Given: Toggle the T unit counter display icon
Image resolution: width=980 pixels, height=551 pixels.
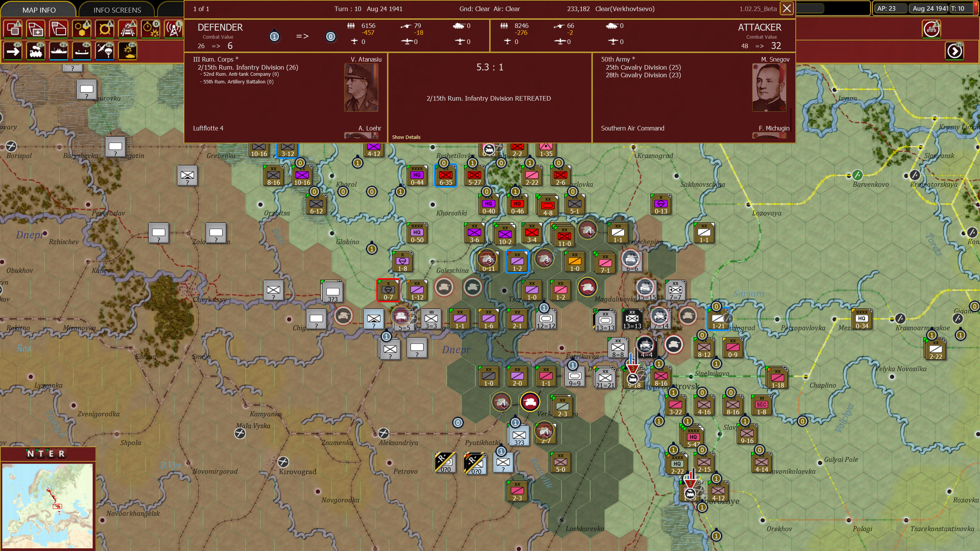Looking at the screenshot, I should (x=13, y=29).
